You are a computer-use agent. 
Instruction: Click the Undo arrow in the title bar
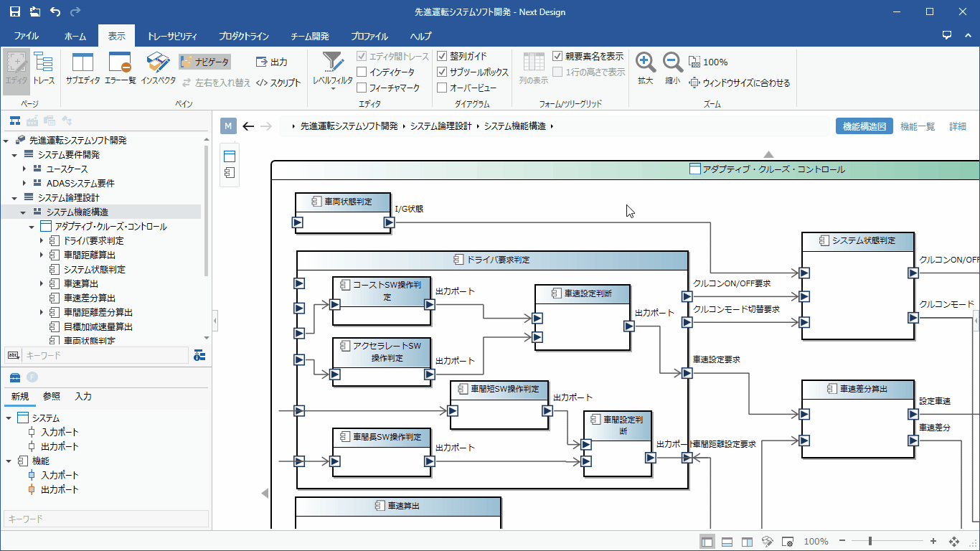click(x=55, y=11)
